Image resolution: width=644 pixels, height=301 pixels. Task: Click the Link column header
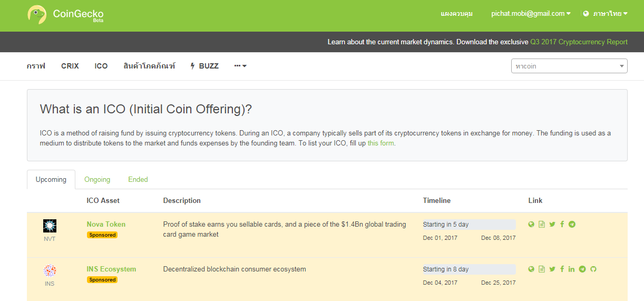pyautogui.click(x=535, y=200)
